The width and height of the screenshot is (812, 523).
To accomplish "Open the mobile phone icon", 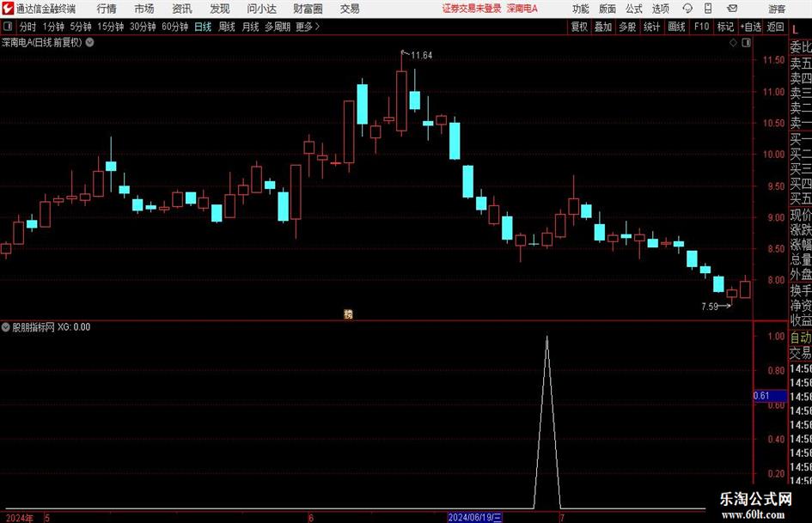I will tap(708, 9).
